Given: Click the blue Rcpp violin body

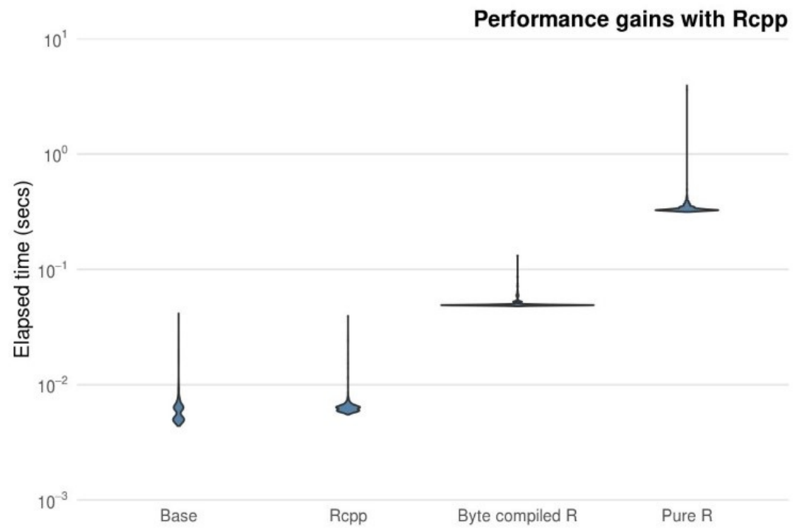Looking at the screenshot, I should (348, 408).
